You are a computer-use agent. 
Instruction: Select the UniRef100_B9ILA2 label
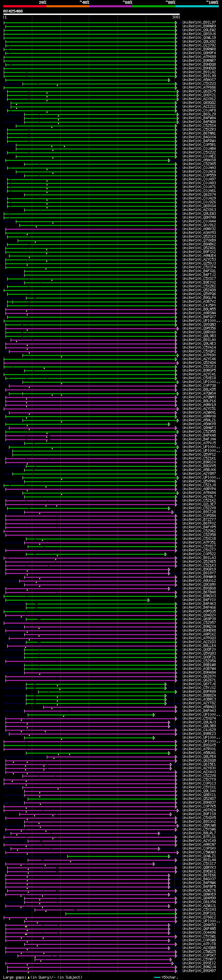click(x=199, y=72)
